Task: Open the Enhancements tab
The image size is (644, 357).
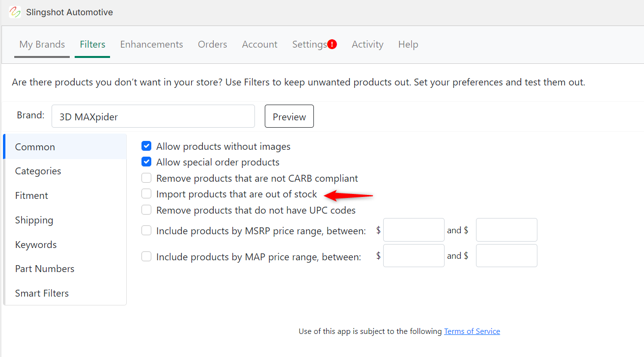Action: point(151,44)
